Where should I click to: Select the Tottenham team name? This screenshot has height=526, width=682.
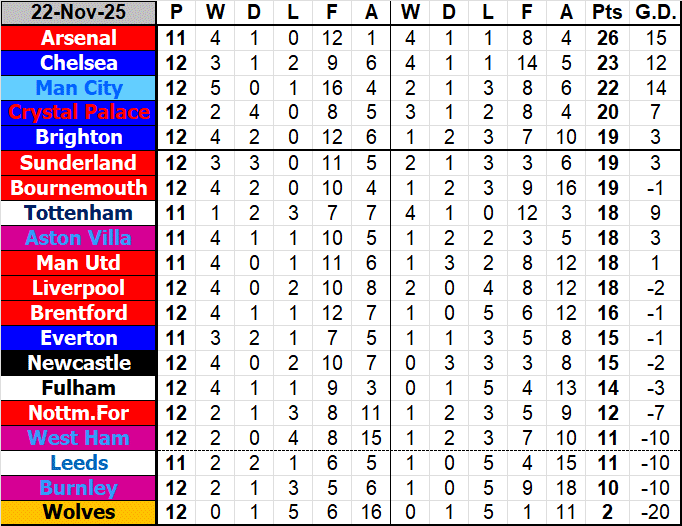[79, 213]
